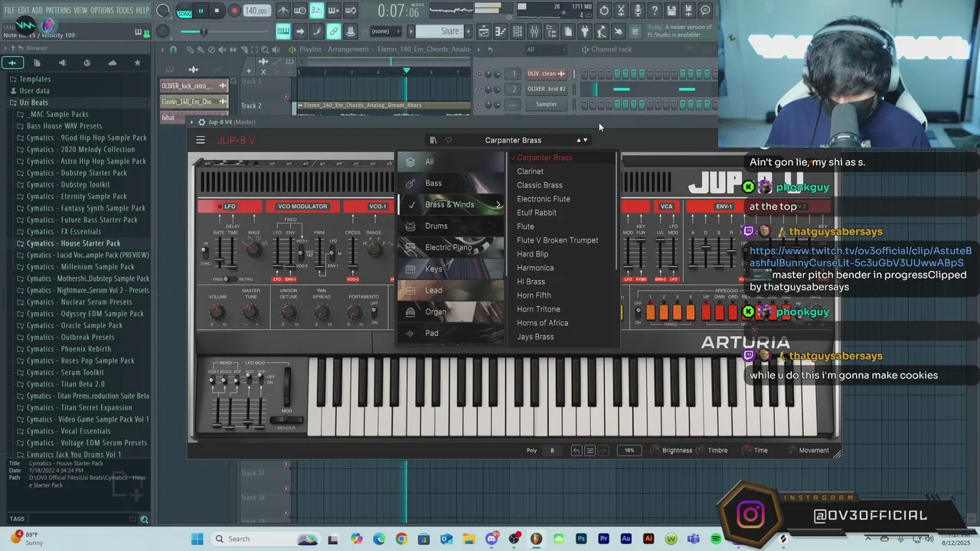Open JUP-8 V hamburger menu
This screenshot has width=980, height=551.
pyautogui.click(x=201, y=140)
